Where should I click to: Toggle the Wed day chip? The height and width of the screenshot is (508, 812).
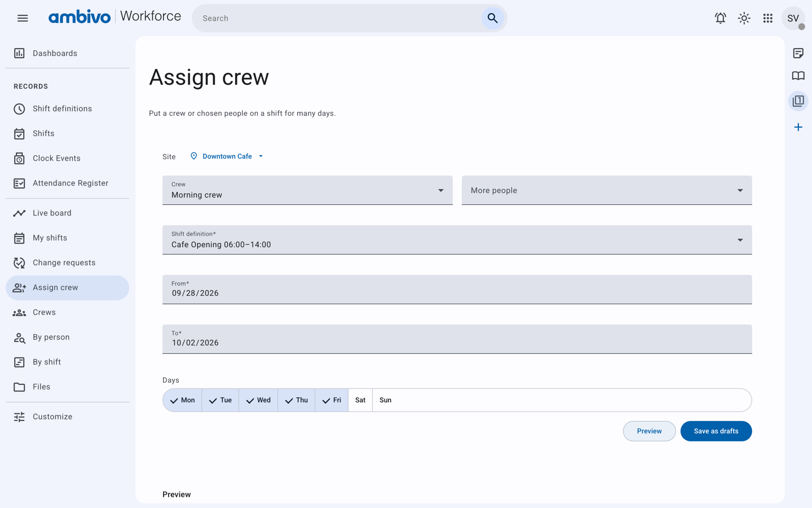[258, 400]
